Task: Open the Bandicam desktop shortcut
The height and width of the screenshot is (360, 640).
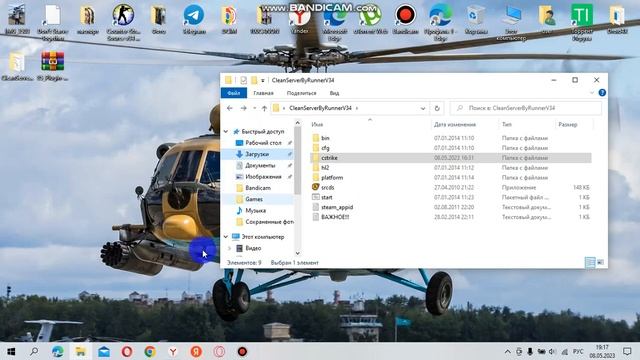Action: 405,19
